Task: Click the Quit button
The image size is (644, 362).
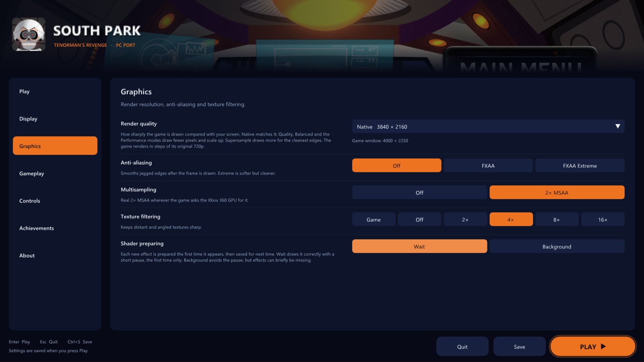Action: pyautogui.click(x=462, y=346)
